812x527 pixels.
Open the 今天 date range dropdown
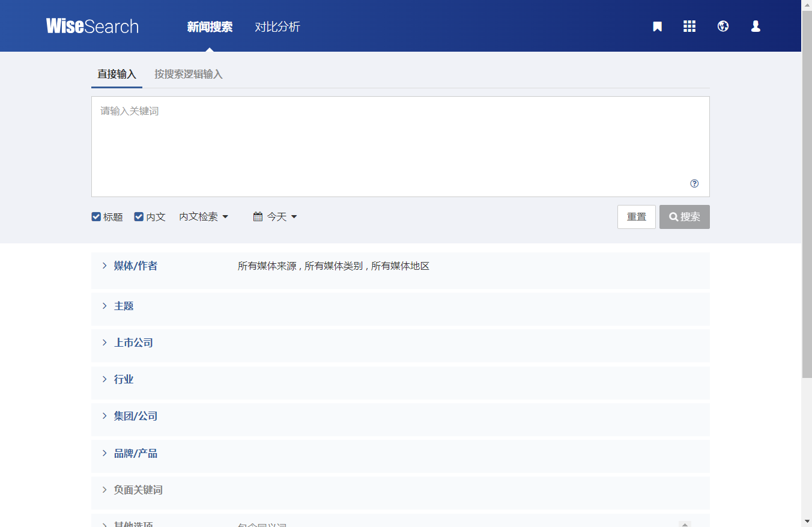coord(282,217)
